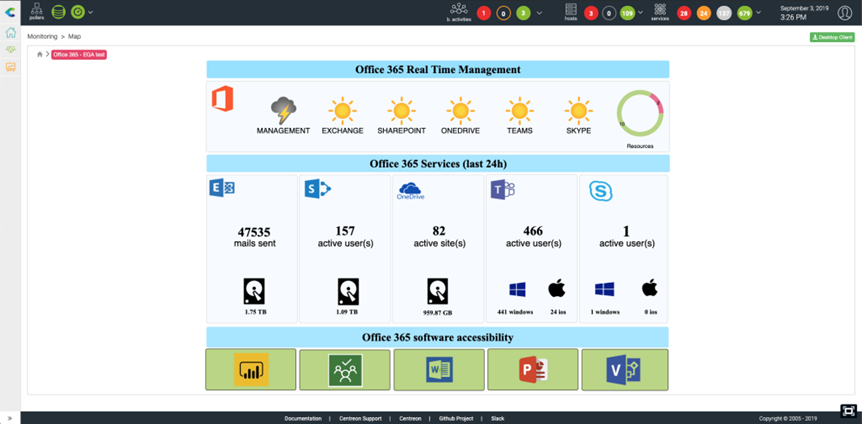Select the Office 365 - EGA test breadcrumb
The image size is (862, 424).
click(x=79, y=54)
